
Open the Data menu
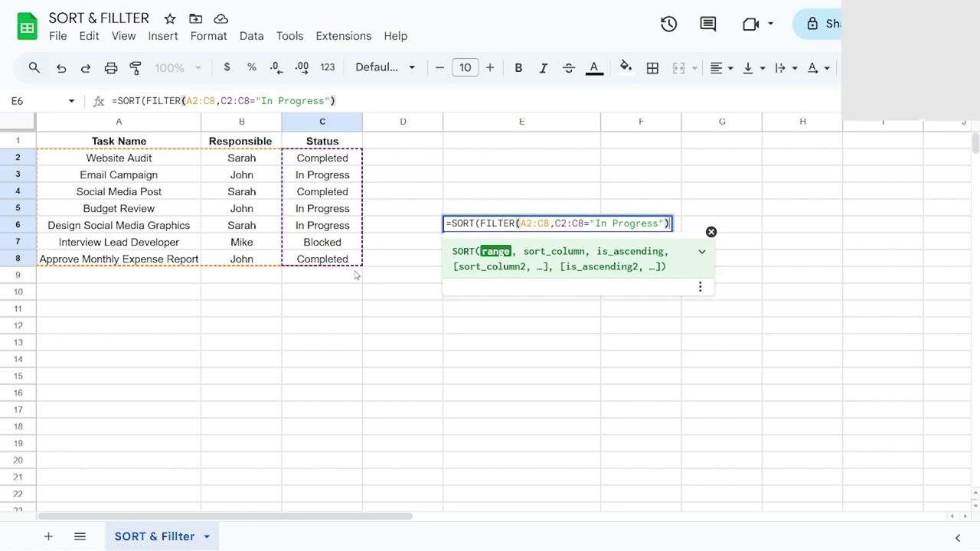coord(251,36)
